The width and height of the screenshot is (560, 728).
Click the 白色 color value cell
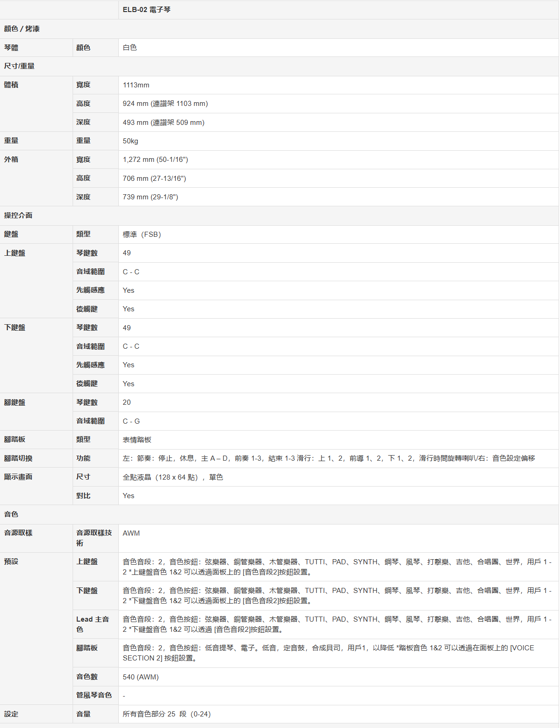(x=130, y=48)
